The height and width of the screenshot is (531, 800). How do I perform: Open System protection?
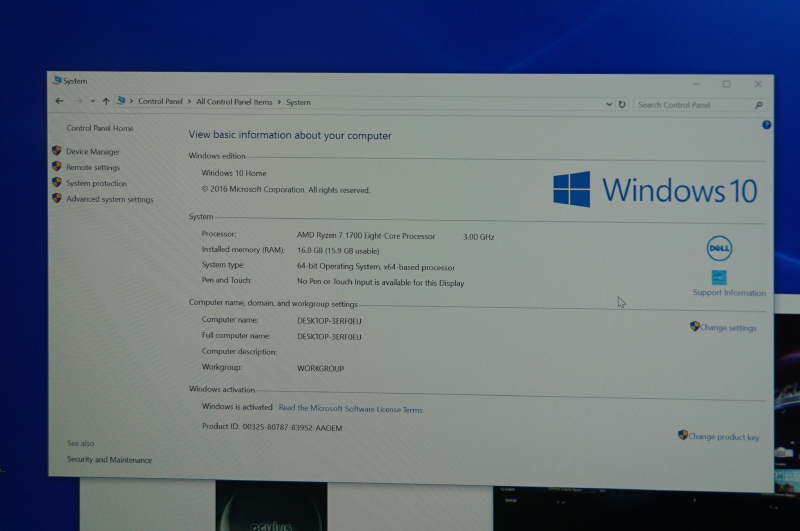pos(96,183)
